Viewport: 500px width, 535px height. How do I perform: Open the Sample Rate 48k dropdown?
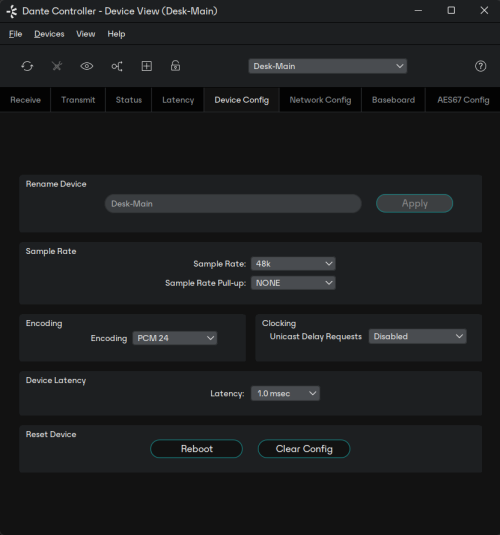tap(293, 264)
